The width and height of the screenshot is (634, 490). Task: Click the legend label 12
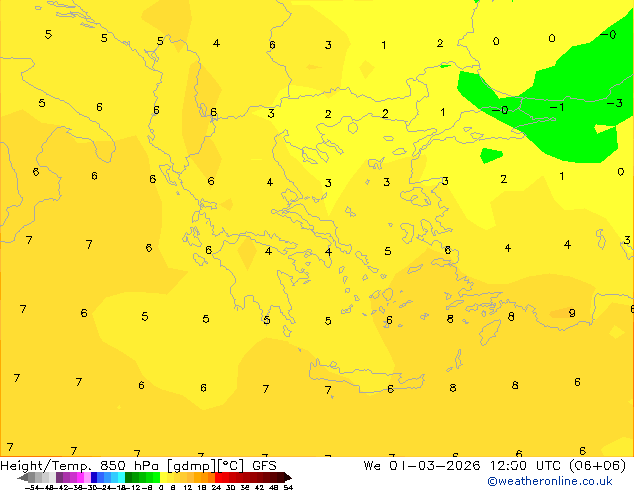[x=188, y=488]
